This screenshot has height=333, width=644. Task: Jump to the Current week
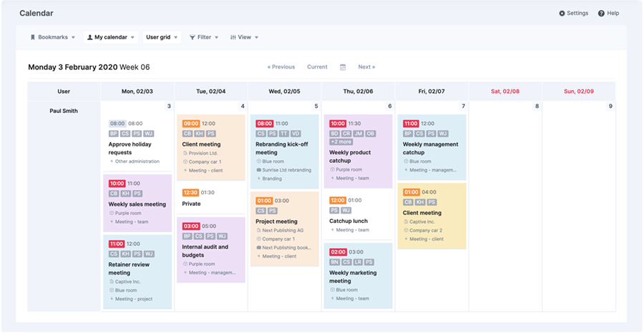[317, 67]
